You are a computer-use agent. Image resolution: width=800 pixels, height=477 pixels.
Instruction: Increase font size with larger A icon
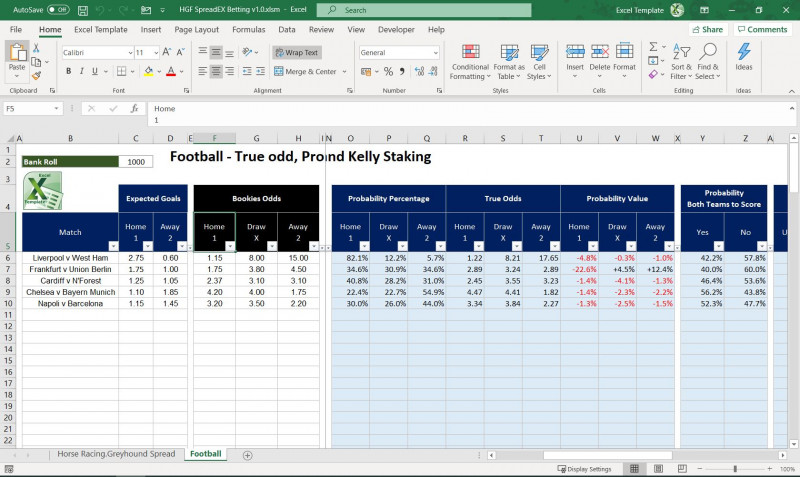166,52
